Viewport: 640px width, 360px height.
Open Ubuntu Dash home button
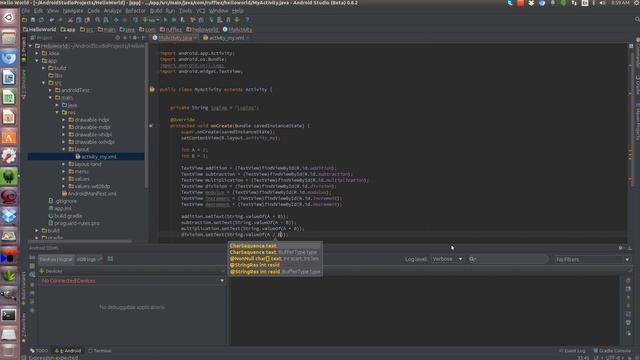coord(9,17)
